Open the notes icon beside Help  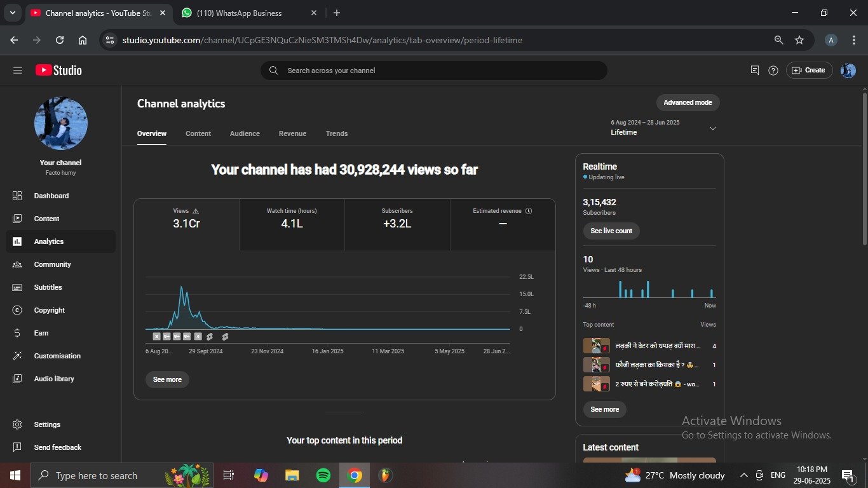755,71
